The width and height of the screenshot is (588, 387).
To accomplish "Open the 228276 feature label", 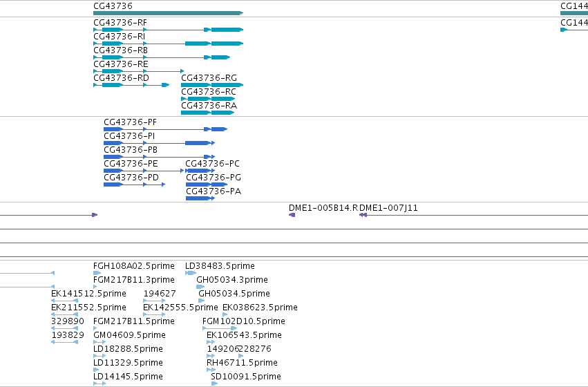I will click(256, 350).
